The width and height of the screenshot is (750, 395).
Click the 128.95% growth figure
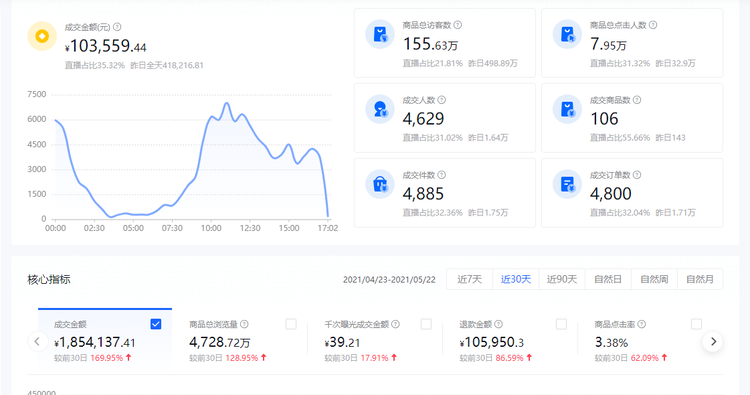(242, 358)
